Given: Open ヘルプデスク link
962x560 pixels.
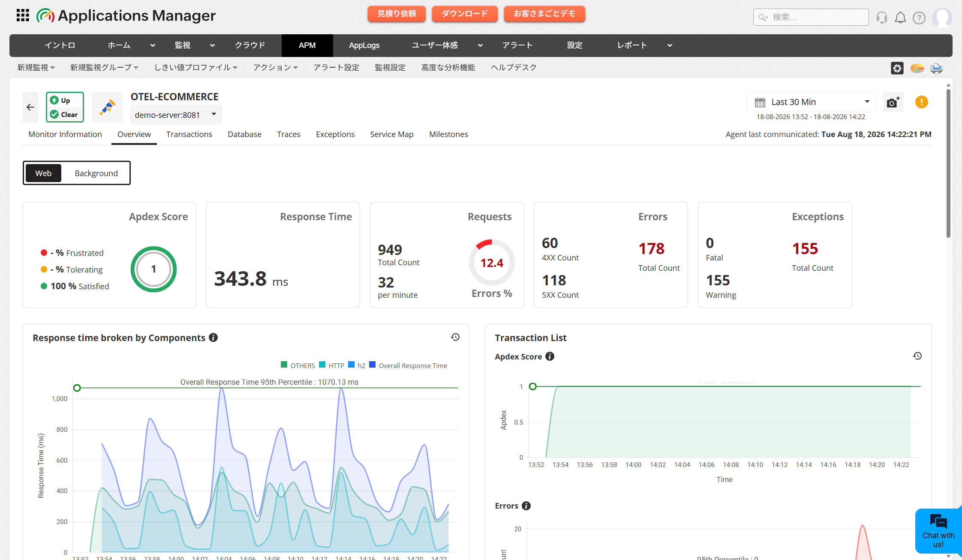Looking at the screenshot, I should (514, 68).
